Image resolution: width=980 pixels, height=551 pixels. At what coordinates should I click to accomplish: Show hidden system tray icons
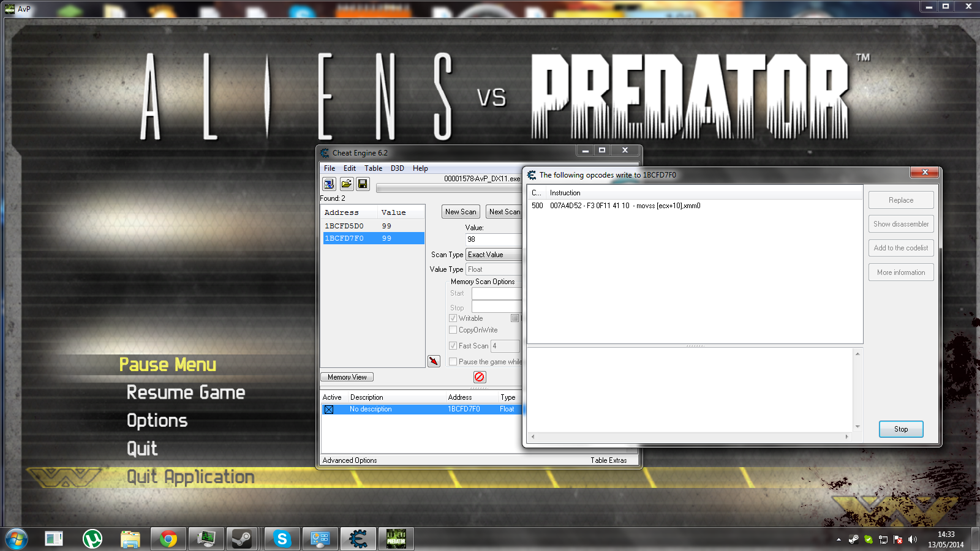tap(839, 539)
